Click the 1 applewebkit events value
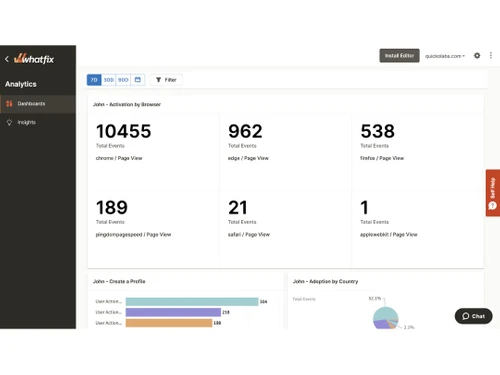Viewport: 500px width, 375px height. point(364,207)
